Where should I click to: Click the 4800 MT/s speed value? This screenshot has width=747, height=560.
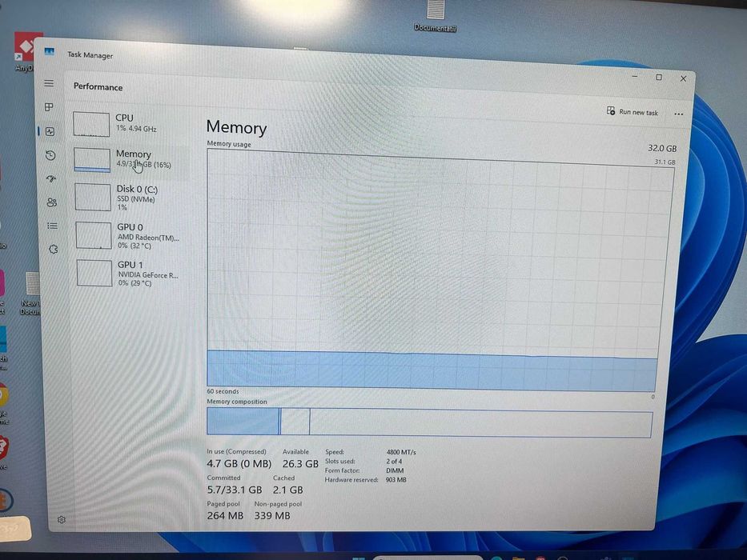pyautogui.click(x=401, y=452)
